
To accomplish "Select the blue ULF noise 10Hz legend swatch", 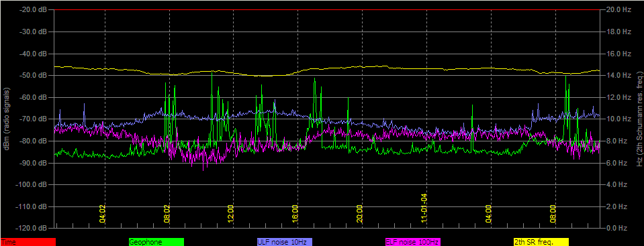I will pos(284,242).
